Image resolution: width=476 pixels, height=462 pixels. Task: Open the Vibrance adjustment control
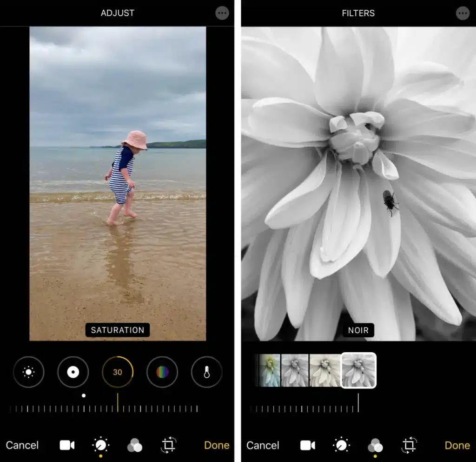point(162,372)
